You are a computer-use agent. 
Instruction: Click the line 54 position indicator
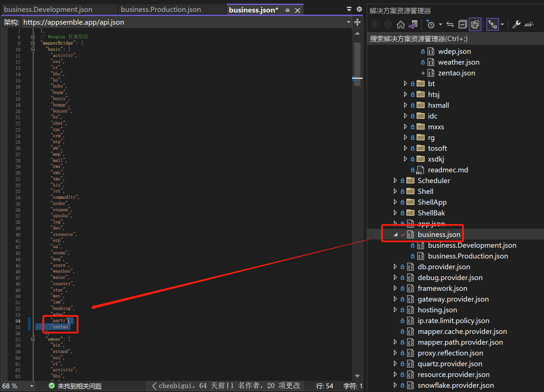[x=324, y=386]
